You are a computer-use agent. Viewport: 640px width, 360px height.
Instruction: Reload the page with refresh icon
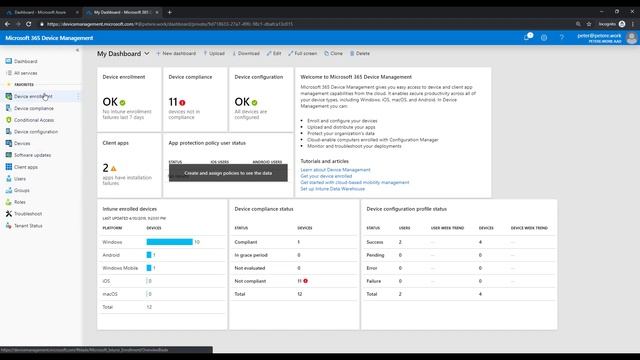[29, 24]
